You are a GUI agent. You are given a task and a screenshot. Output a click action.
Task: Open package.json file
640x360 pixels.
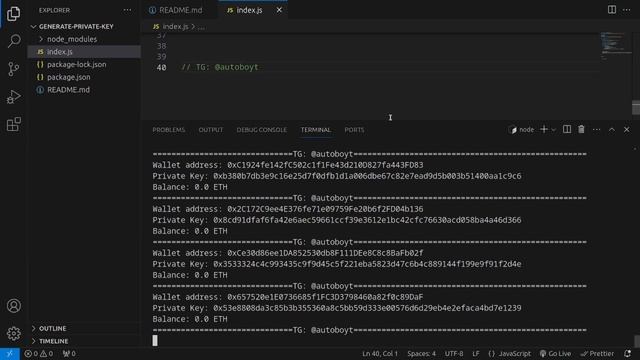84,77
